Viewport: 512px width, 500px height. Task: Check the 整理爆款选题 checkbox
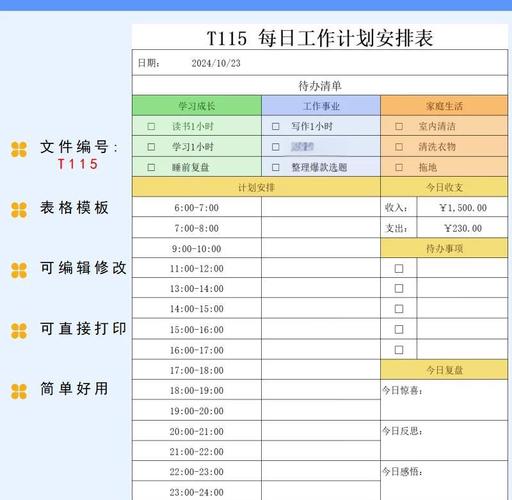coord(275,167)
